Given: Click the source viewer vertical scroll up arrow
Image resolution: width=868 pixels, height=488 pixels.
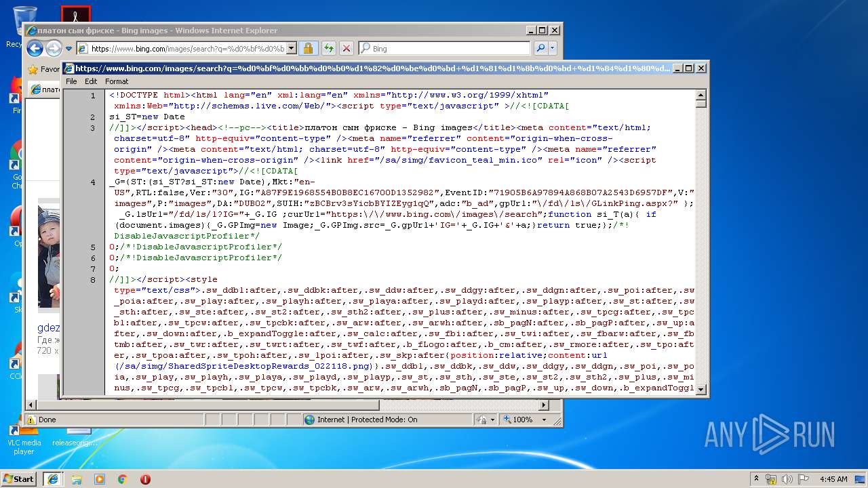Looking at the screenshot, I should (x=701, y=95).
